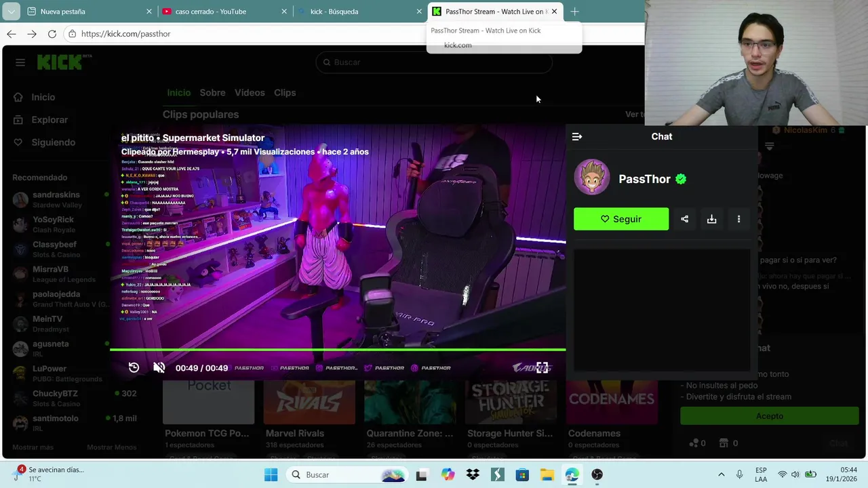View site information icon in address bar
This screenshot has height=488, width=868.
[x=72, y=34]
